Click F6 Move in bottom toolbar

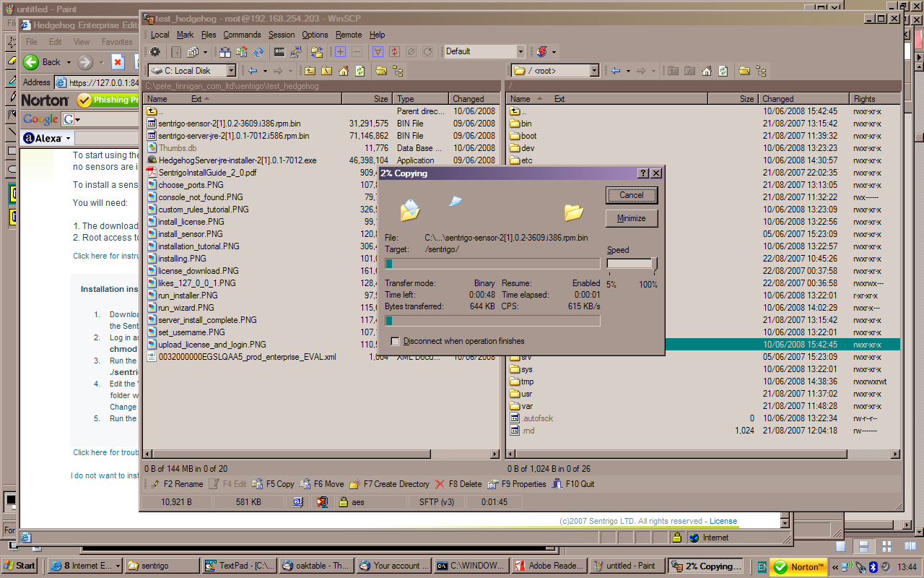pyautogui.click(x=322, y=484)
